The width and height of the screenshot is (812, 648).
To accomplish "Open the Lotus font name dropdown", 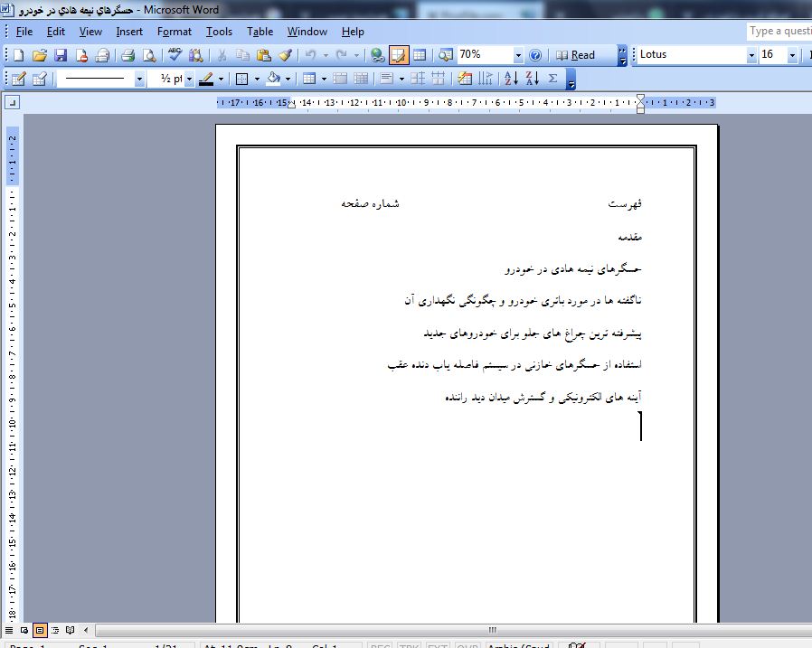I will [751, 55].
